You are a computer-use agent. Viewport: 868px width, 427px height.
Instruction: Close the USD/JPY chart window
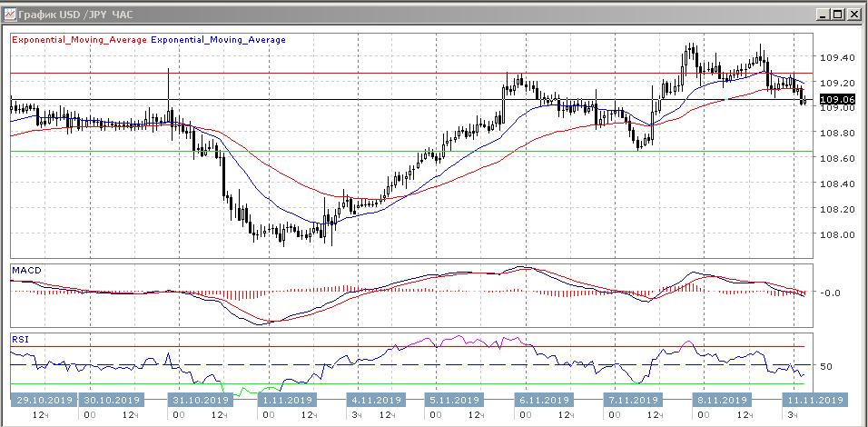tap(853, 15)
